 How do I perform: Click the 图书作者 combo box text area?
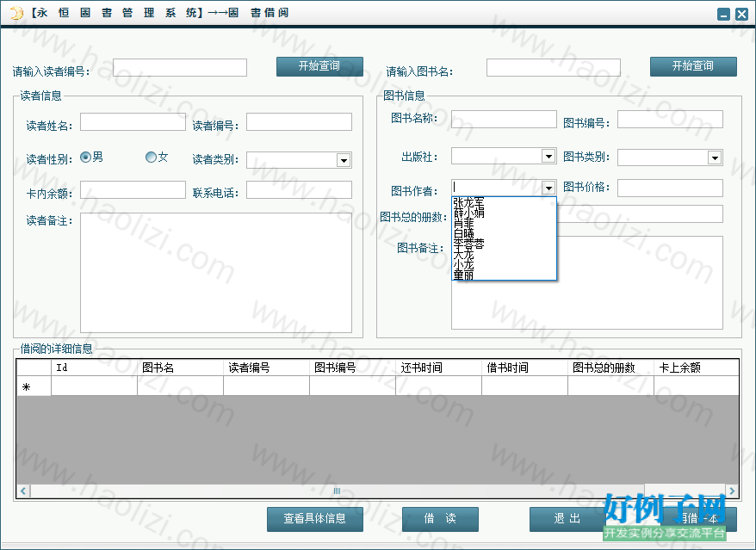[x=497, y=188]
